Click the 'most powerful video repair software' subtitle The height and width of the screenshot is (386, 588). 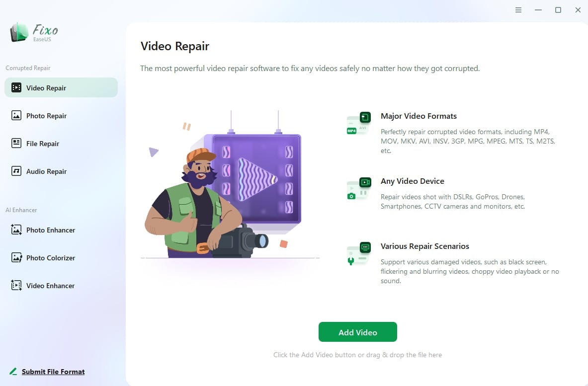[310, 69]
